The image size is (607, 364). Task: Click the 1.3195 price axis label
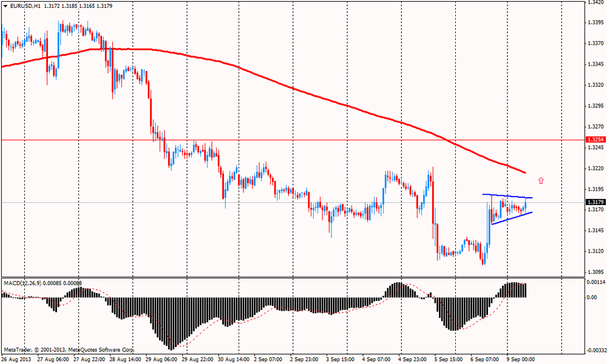pyautogui.click(x=595, y=189)
